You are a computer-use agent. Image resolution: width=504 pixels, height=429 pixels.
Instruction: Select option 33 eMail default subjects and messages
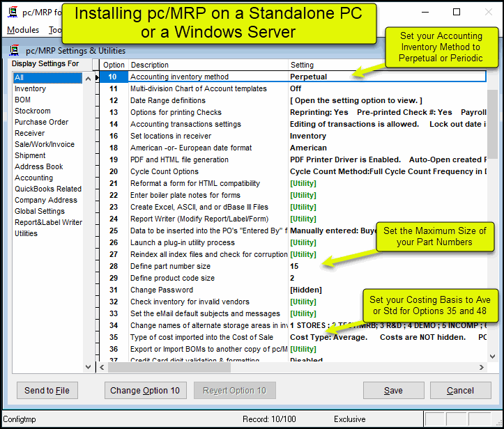(293, 313)
